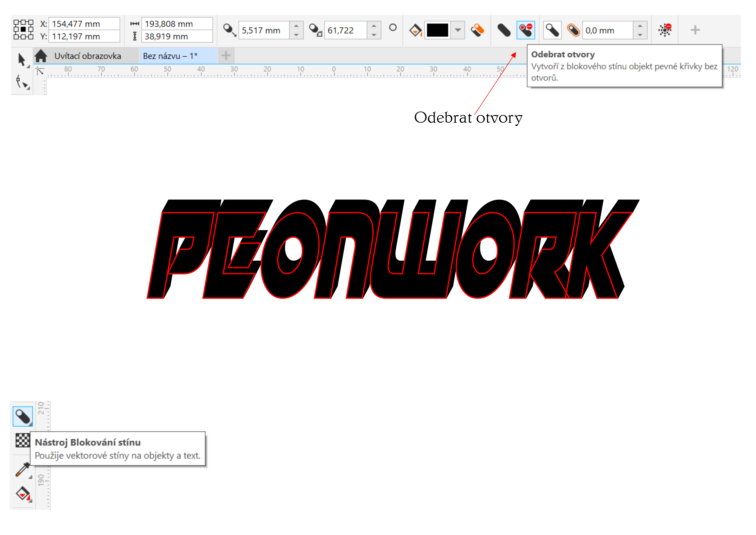The height and width of the screenshot is (535, 756).
Task: Select the Pick (arrow) tool
Action: (x=22, y=60)
